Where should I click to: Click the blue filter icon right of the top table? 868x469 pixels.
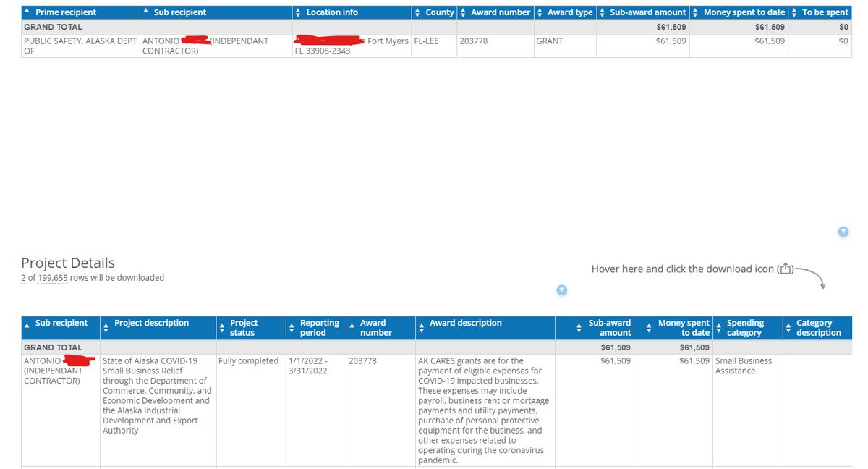[843, 232]
